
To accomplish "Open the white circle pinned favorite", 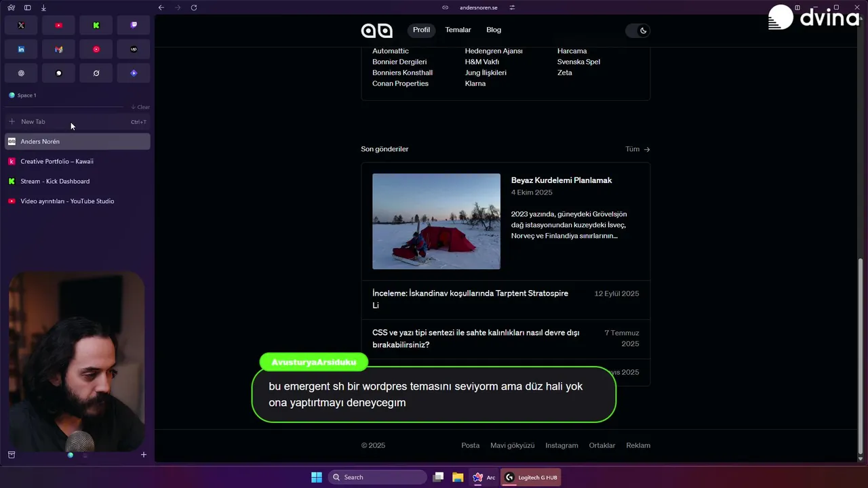I will (58, 73).
